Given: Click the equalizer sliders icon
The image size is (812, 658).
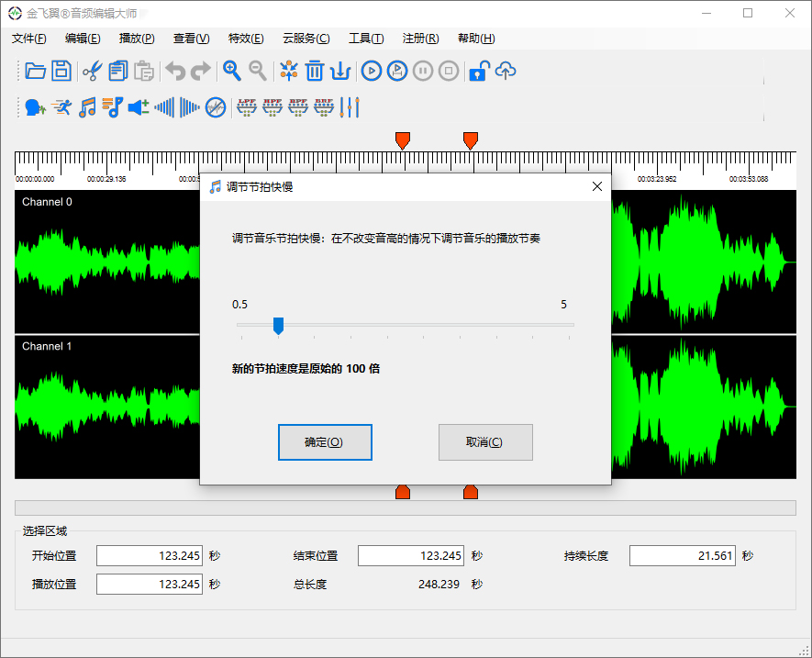Looking at the screenshot, I should 350,107.
